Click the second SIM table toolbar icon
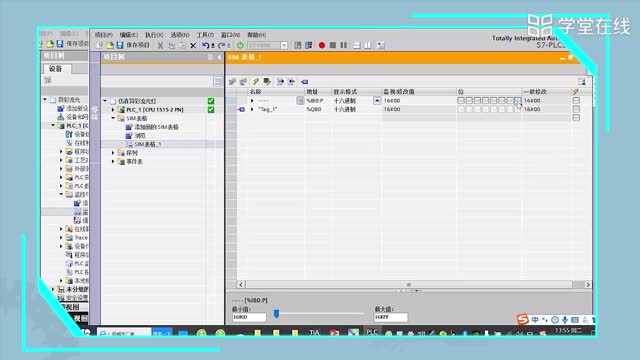This screenshot has height=360, width=640. click(x=243, y=82)
